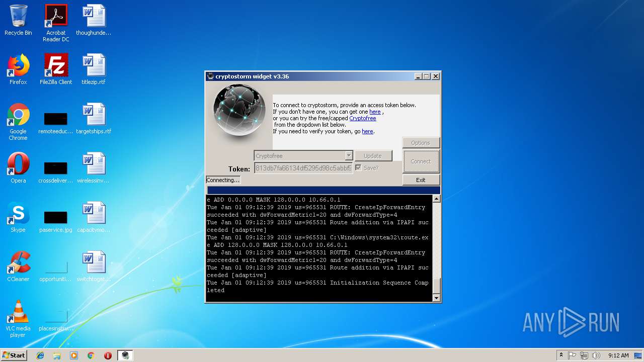Click the taskbar clock showing 9:12 AM
Image resolution: width=644 pixels, height=362 pixels.
coord(618,355)
